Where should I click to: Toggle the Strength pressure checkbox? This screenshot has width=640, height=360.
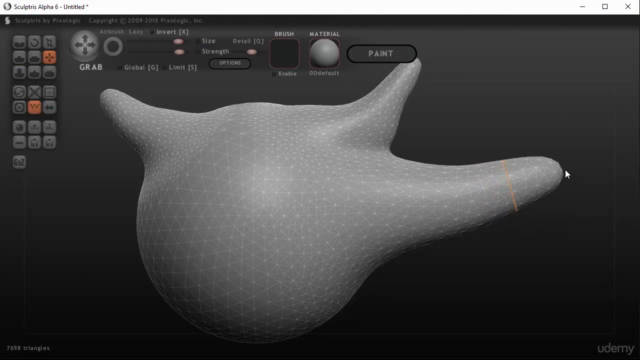198,52
